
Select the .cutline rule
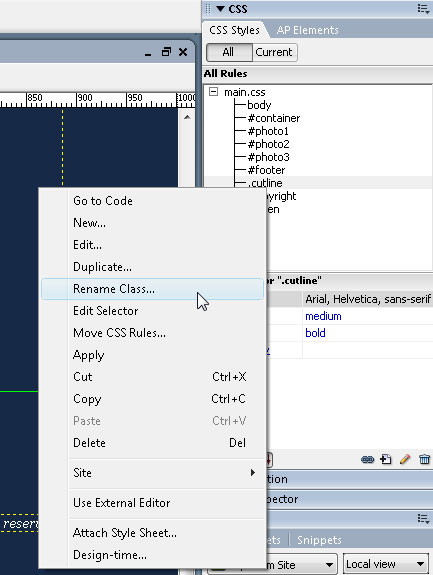(x=265, y=183)
